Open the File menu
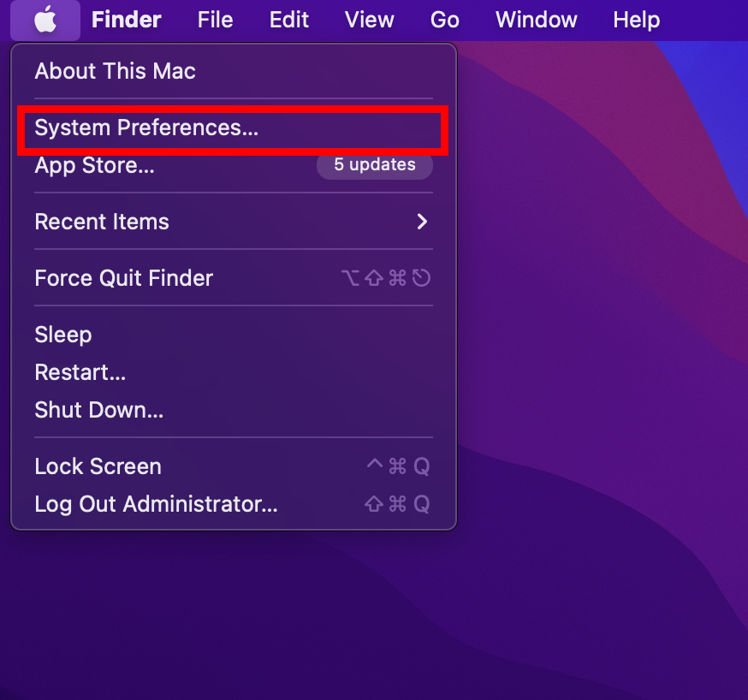Screen dimensions: 748x700 tap(215, 20)
